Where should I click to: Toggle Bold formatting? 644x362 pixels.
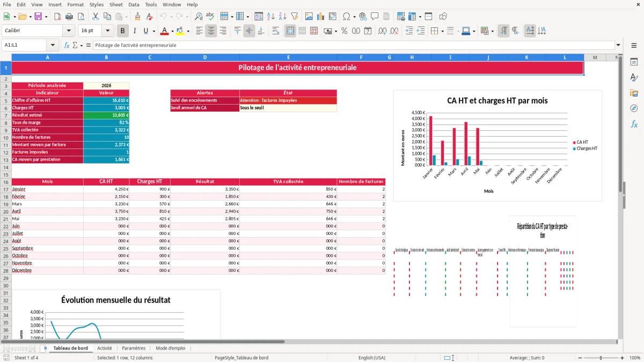click(x=123, y=31)
